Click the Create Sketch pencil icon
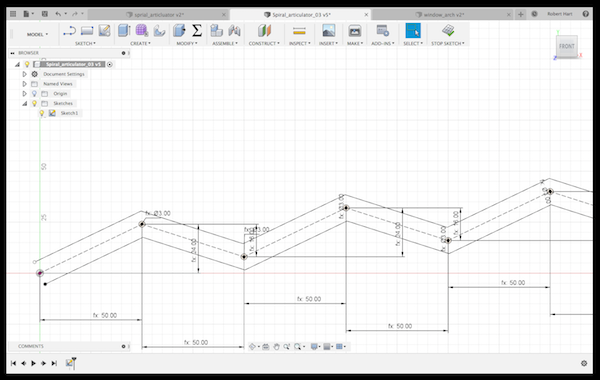600x380 pixels. tap(104, 31)
